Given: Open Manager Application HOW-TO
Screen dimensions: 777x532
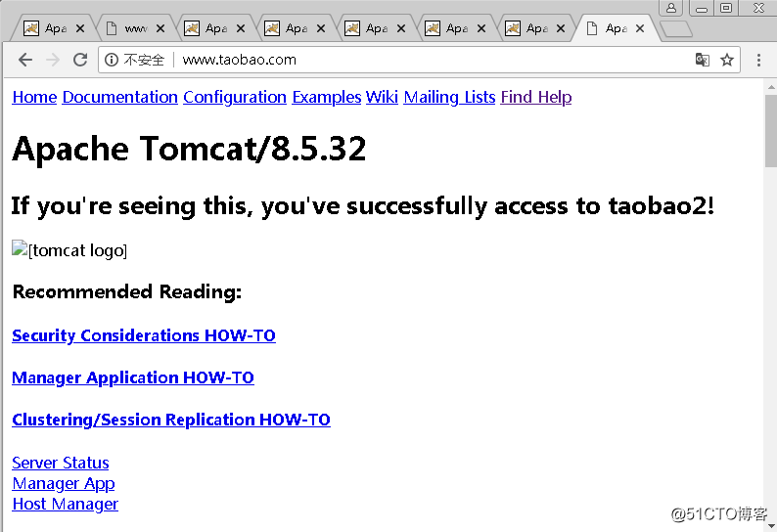Looking at the screenshot, I should point(133,377).
